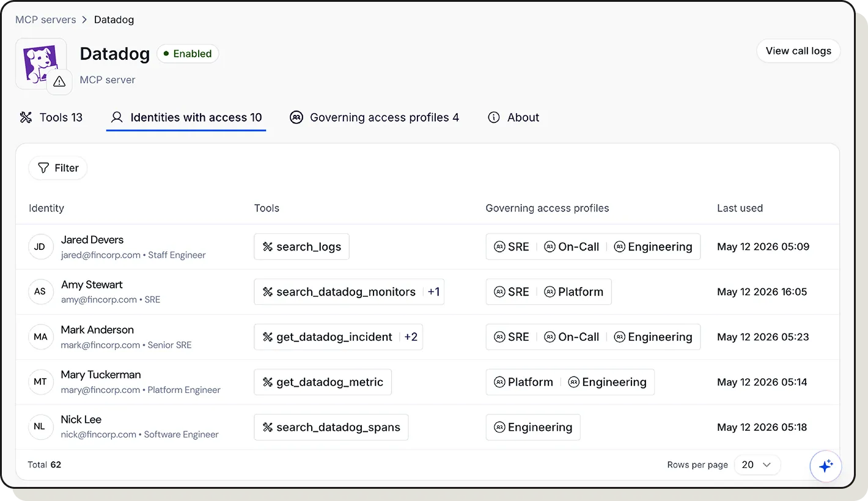Screen dimensions: 868x501
Task: Open the Filter button
Action: tap(58, 168)
